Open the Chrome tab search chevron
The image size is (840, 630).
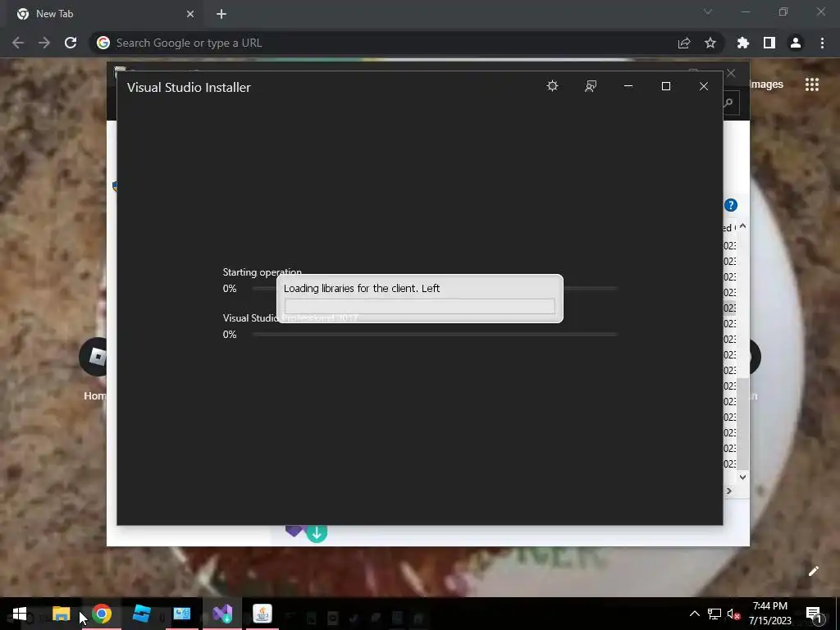click(708, 11)
